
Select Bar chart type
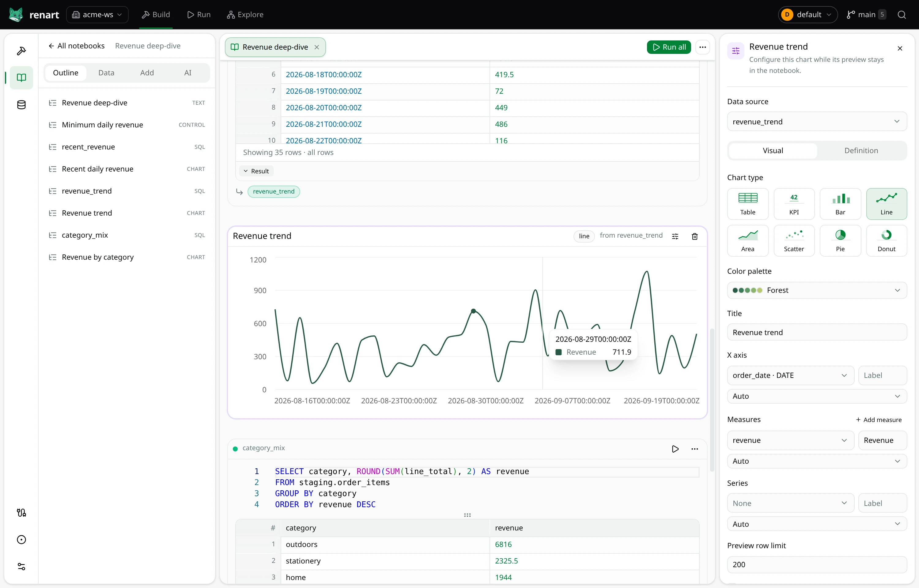click(840, 204)
